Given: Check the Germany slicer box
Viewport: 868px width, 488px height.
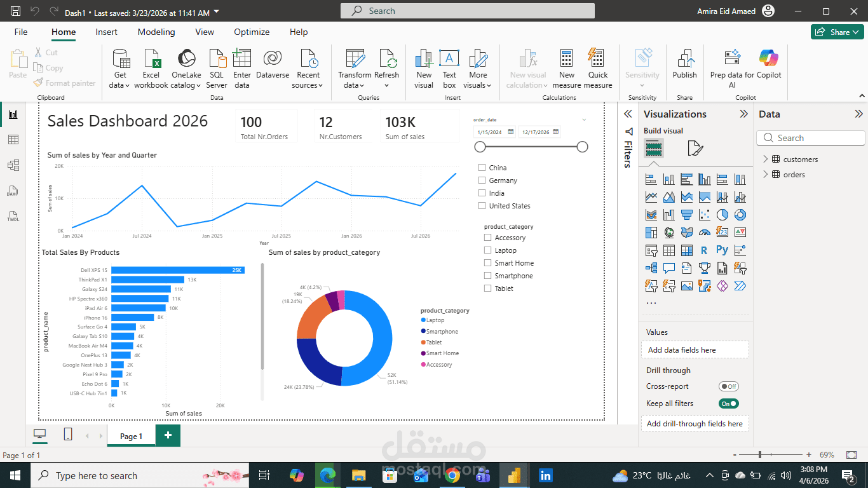Looking at the screenshot, I should (x=482, y=180).
